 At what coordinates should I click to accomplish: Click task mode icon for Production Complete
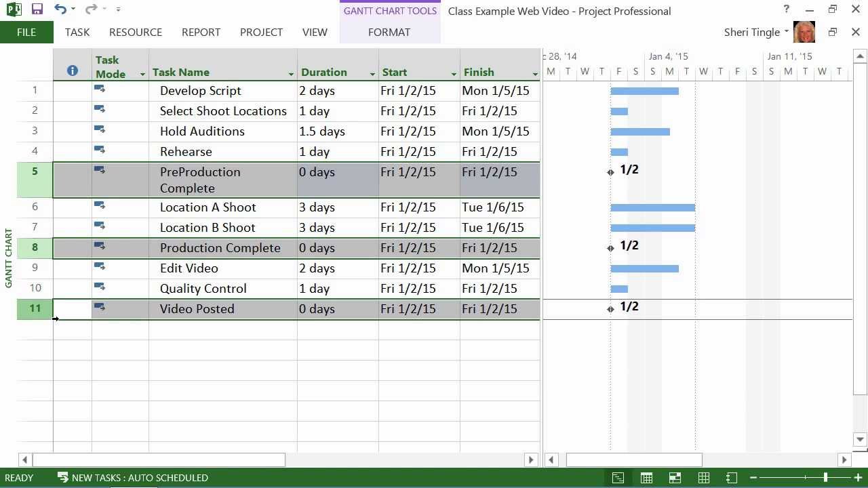click(100, 246)
